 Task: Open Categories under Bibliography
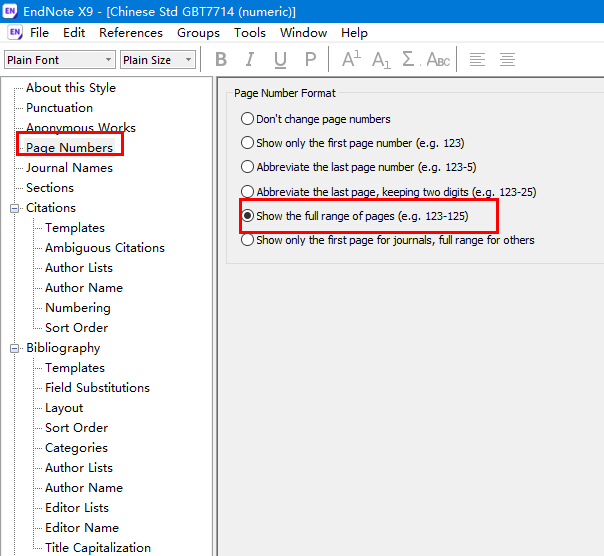tap(76, 448)
